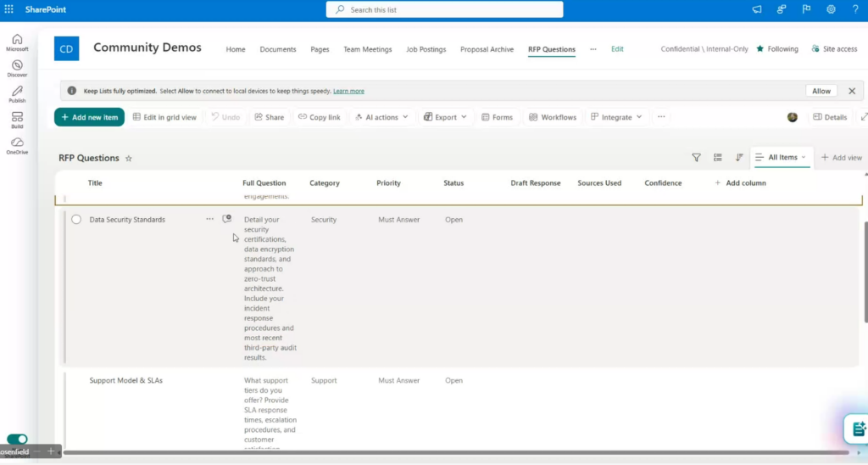Toggle the green switch at bottom left

click(17, 440)
